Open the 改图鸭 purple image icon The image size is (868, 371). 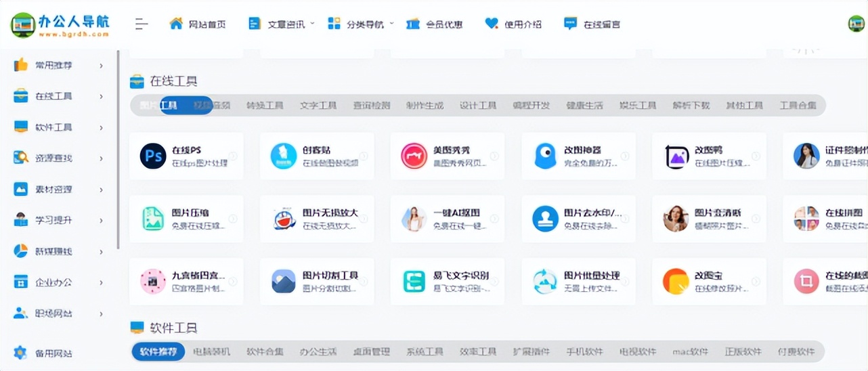[676, 156]
